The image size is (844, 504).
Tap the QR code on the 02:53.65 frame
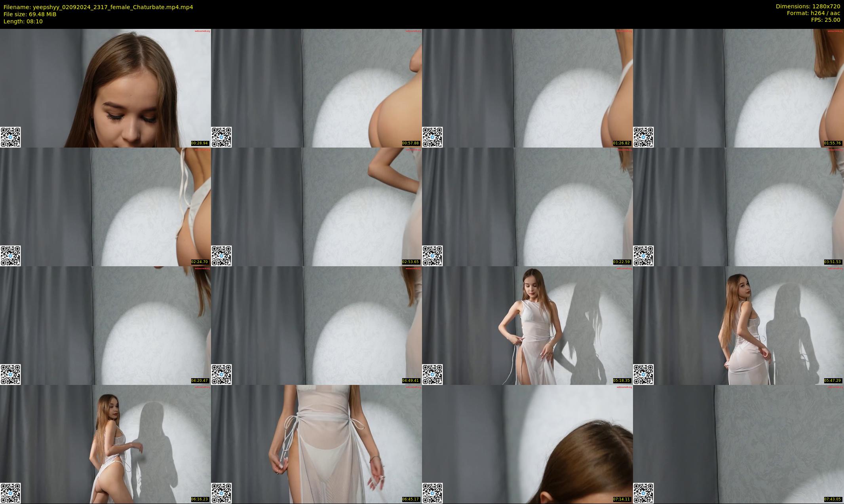(221, 256)
